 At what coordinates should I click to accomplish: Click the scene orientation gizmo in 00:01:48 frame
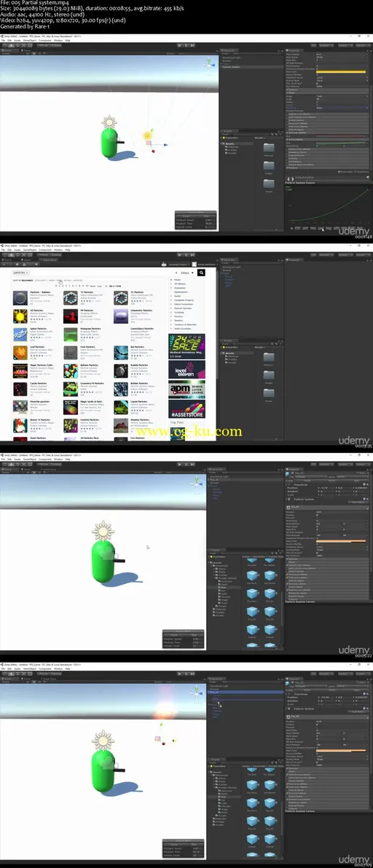click(x=208, y=65)
